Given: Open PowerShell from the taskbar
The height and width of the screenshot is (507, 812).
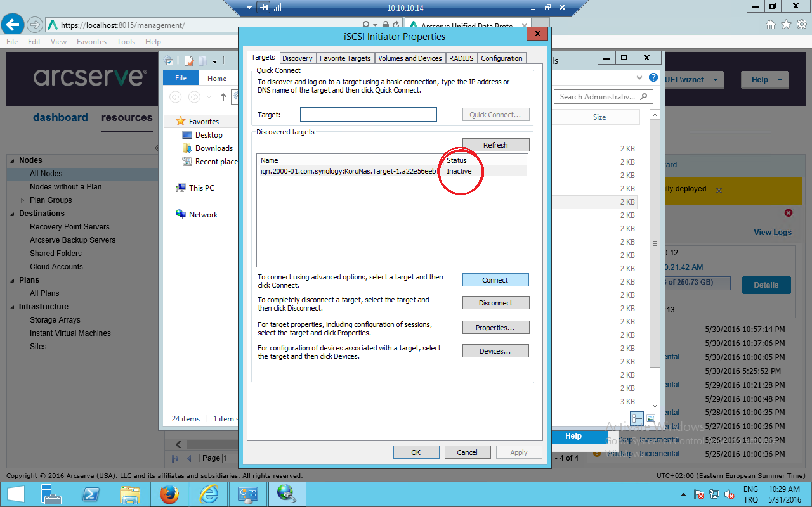Looking at the screenshot, I should coord(91,494).
